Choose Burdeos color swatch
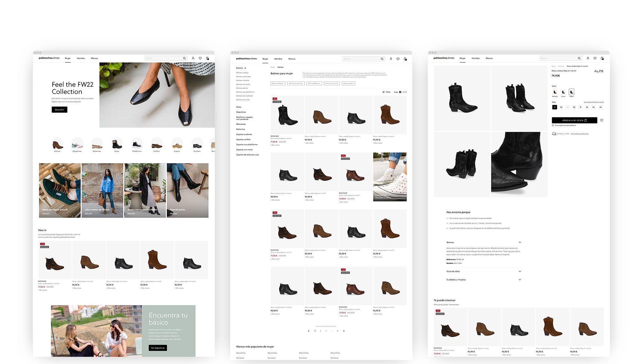Viewport: 640px width, 364px height. [555, 92]
